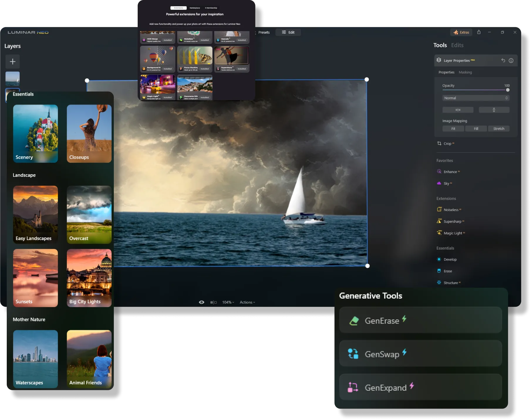Open the Sunsets preset collection
This screenshot has height=420, width=531.
(36, 278)
